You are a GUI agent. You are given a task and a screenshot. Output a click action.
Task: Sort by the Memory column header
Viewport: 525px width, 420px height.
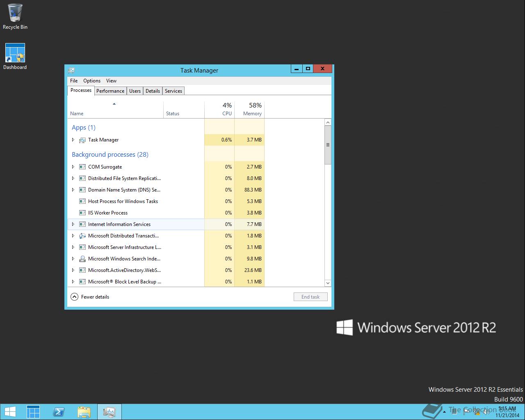click(x=249, y=110)
